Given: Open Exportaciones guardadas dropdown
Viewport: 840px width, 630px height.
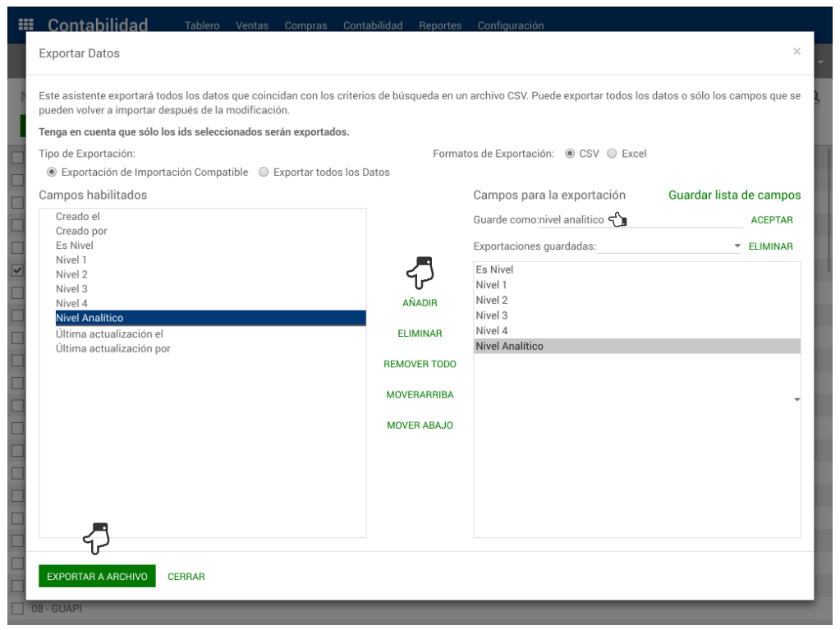Looking at the screenshot, I should point(668,246).
